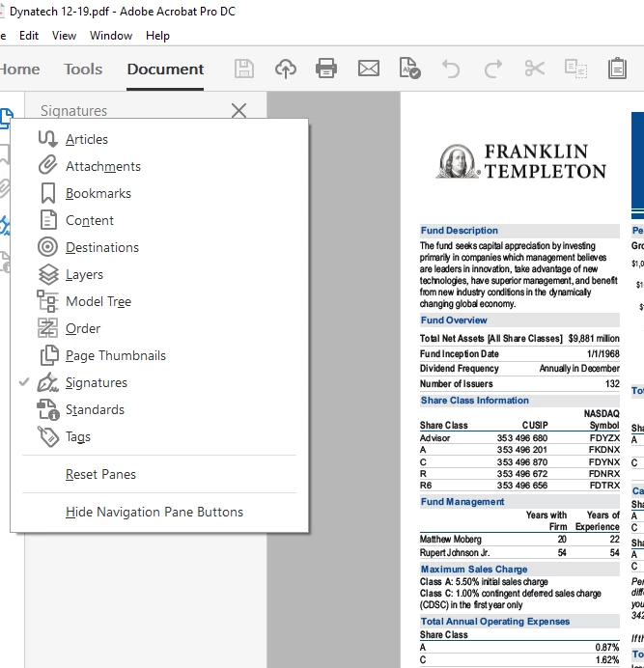Show Page Thumbnails pane from menu
Screen dimensions: 644x668
[x=159, y=356]
